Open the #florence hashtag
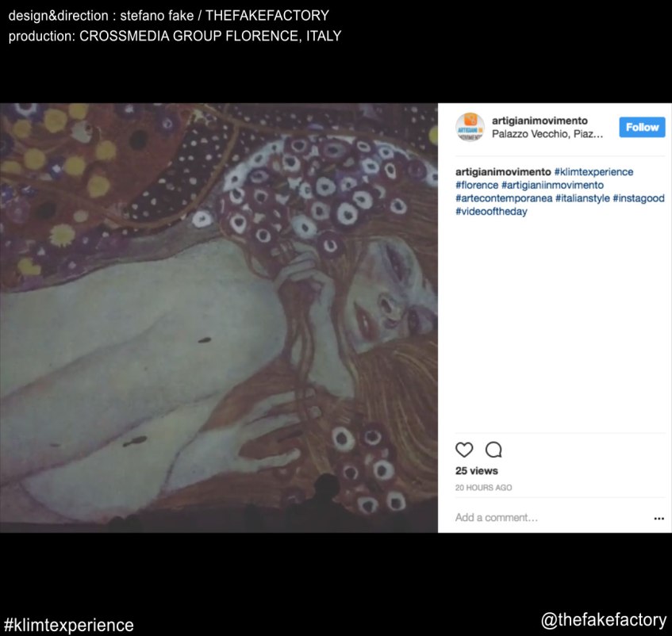 pos(477,186)
